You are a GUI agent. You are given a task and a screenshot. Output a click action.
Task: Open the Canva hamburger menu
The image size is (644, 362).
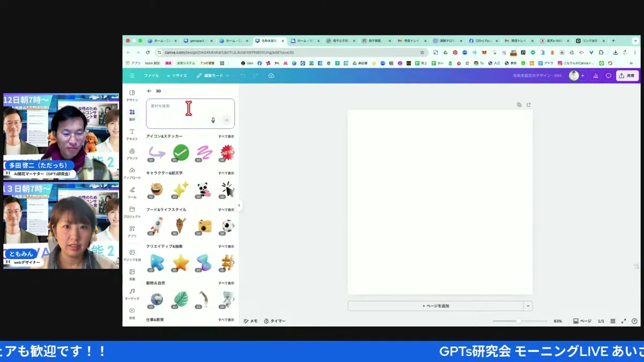[x=132, y=76]
